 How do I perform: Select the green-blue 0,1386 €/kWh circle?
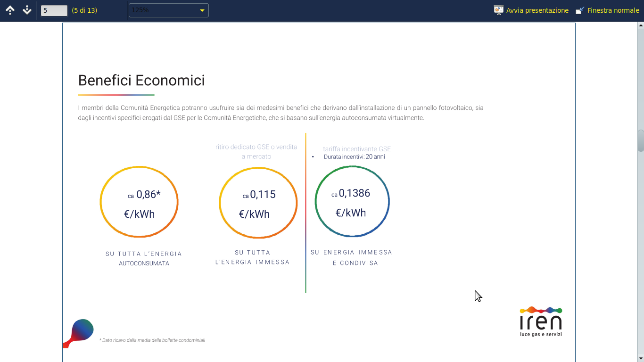point(352,201)
